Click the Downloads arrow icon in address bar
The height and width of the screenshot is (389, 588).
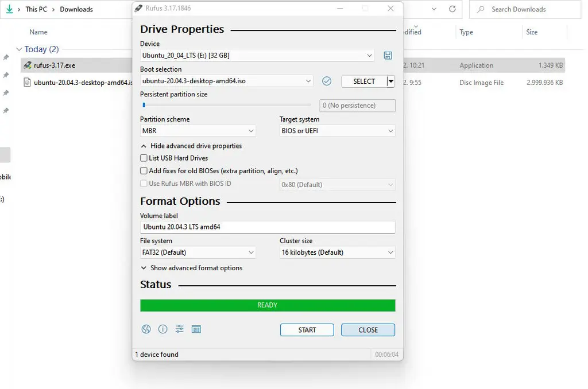pyautogui.click(x=9, y=9)
